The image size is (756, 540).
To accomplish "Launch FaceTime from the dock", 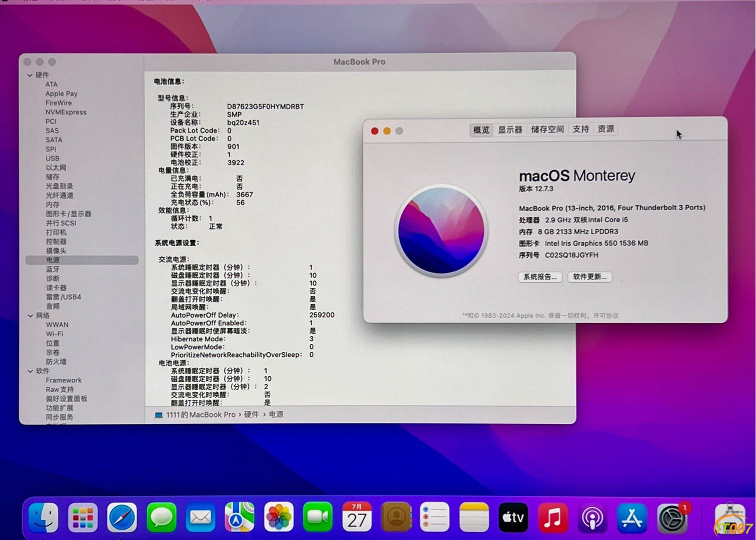I will [317, 517].
